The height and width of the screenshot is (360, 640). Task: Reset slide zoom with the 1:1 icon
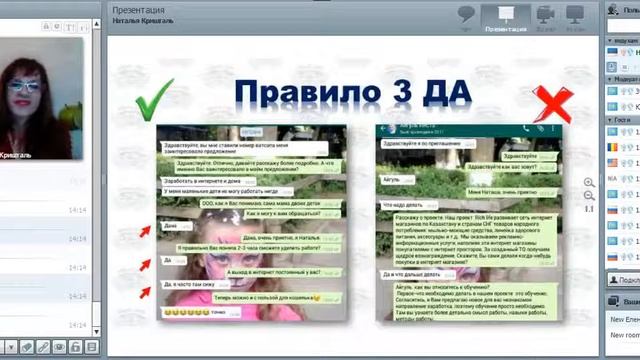589,209
